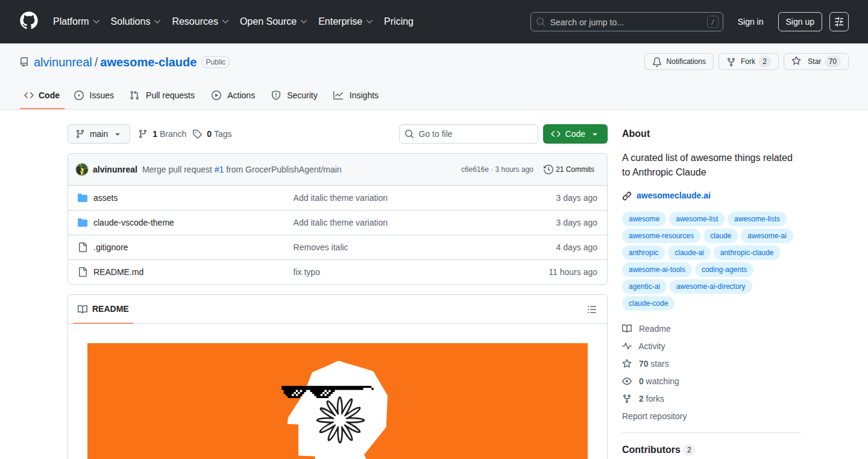
Task: Expand the Resources dropdown menu
Action: (x=201, y=22)
